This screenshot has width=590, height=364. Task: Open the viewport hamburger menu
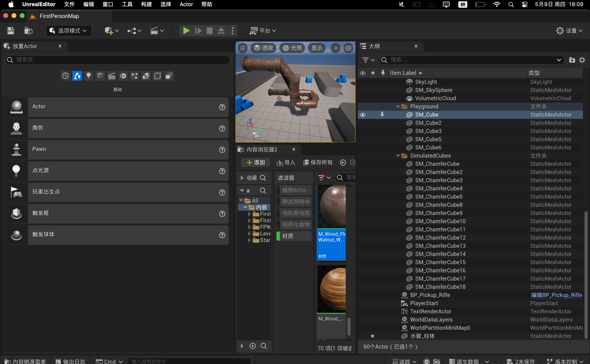[243, 48]
